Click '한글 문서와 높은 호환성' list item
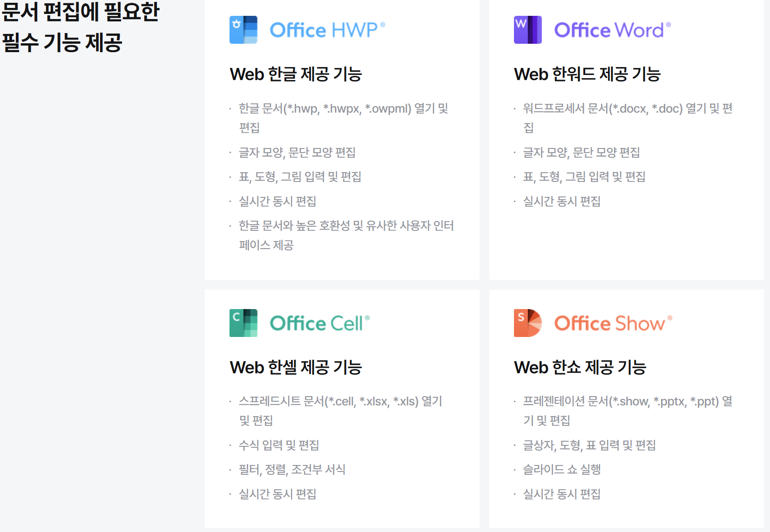Screen dimensions: 770x532 coord(346,236)
